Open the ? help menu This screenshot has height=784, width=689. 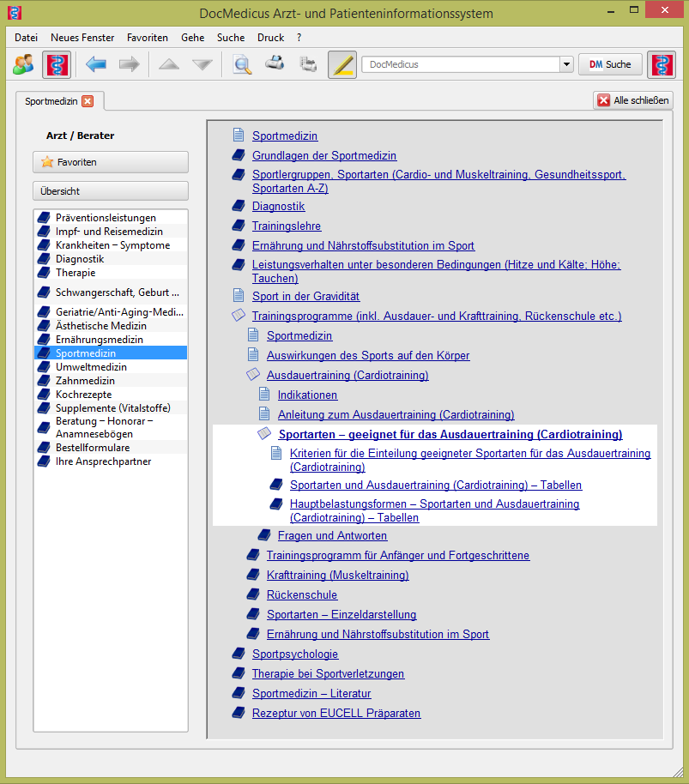pyautogui.click(x=299, y=38)
